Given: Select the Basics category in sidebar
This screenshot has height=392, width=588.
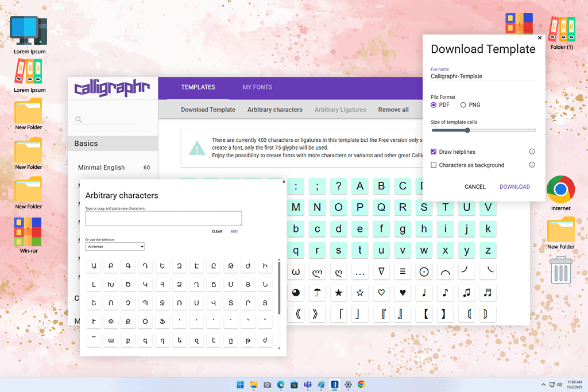Looking at the screenshot, I should coord(113,143).
